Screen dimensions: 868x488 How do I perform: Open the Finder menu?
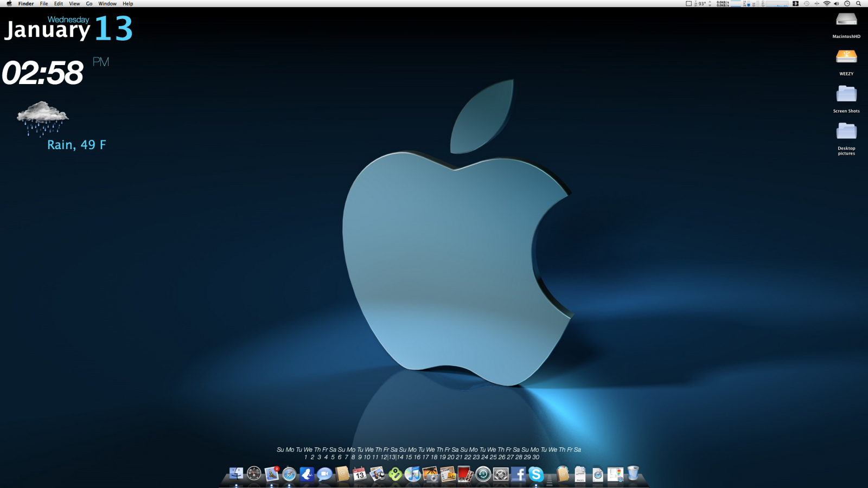[x=26, y=4]
